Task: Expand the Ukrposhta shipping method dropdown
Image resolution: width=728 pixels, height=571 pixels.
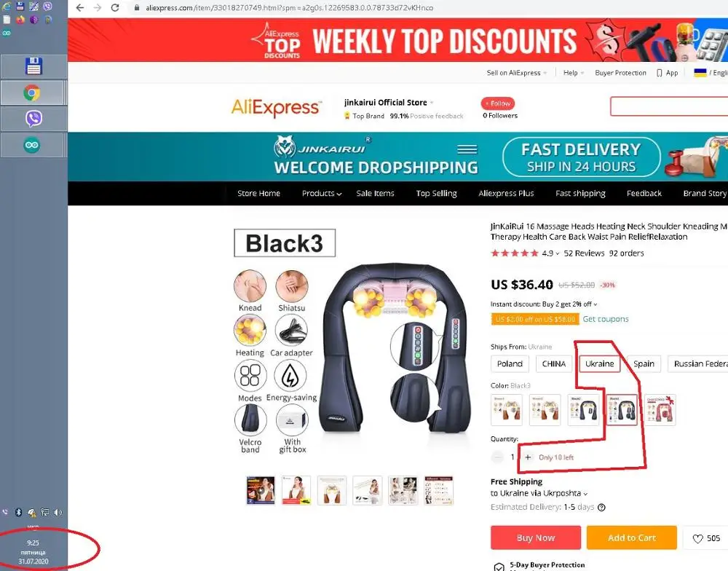Action: 585,493
